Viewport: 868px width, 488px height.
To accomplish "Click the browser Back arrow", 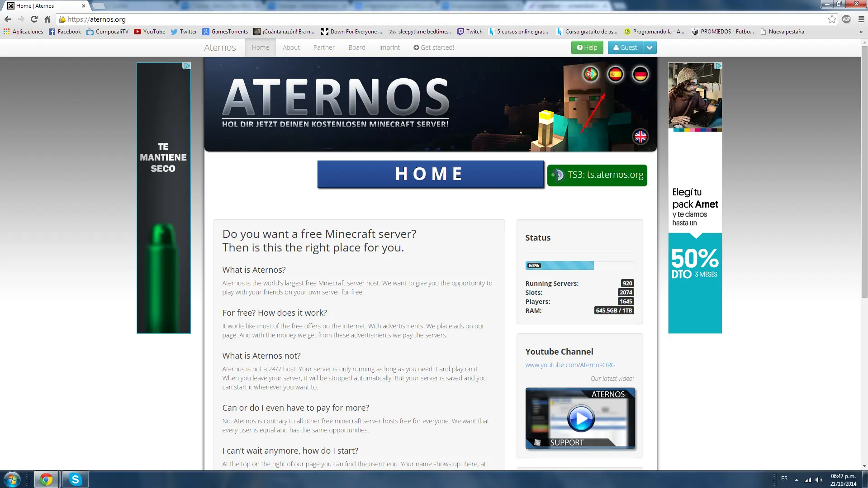I will [x=8, y=19].
